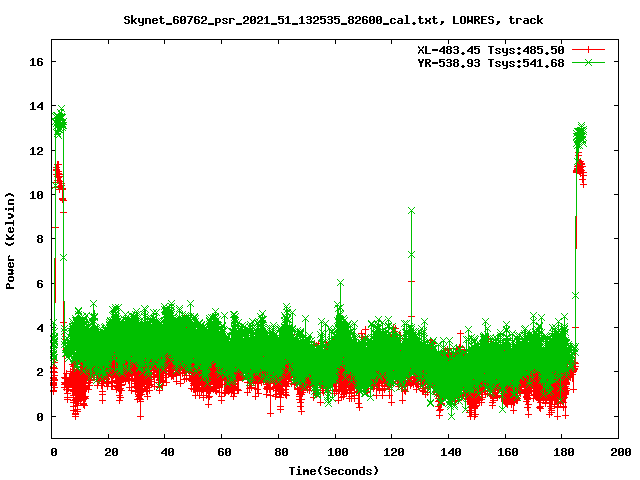
Task: Click the y-axis tick label 16
Action: 36,62
